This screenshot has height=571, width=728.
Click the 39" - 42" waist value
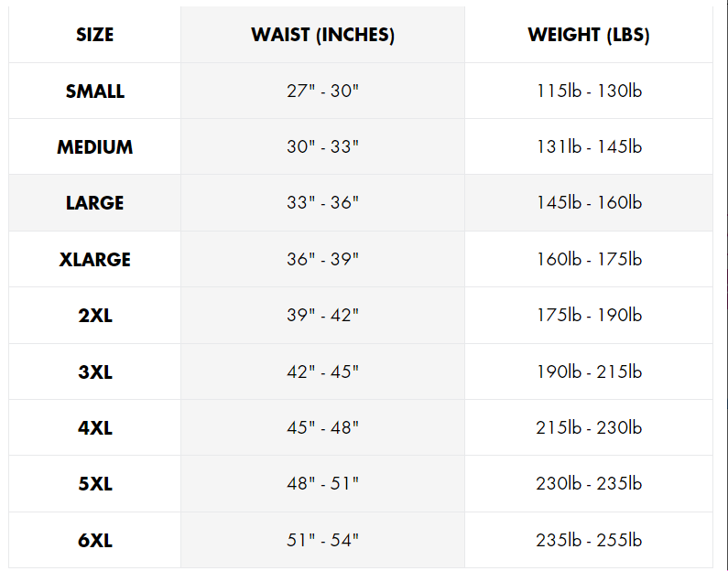coord(322,316)
